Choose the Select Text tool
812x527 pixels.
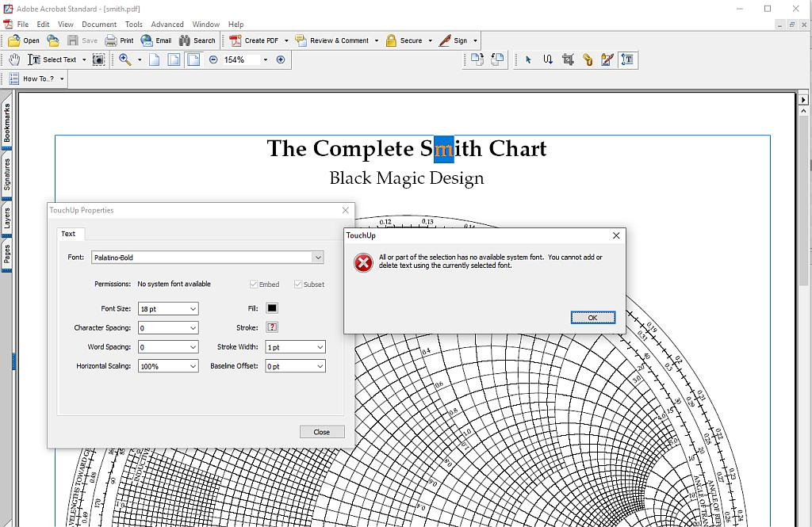52,59
